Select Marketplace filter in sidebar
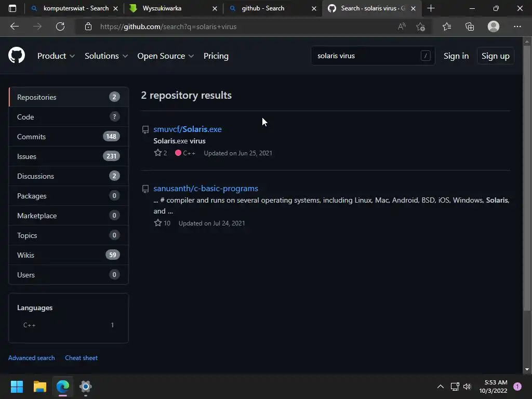Image resolution: width=532 pixels, height=399 pixels. tap(69, 216)
